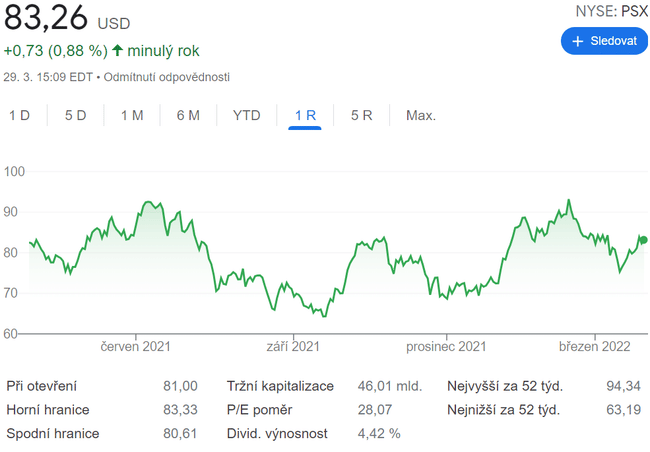Click the Divid. výnosnost value 4,42 %
Image resolution: width=650 pixels, height=452 pixels.
(379, 433)
